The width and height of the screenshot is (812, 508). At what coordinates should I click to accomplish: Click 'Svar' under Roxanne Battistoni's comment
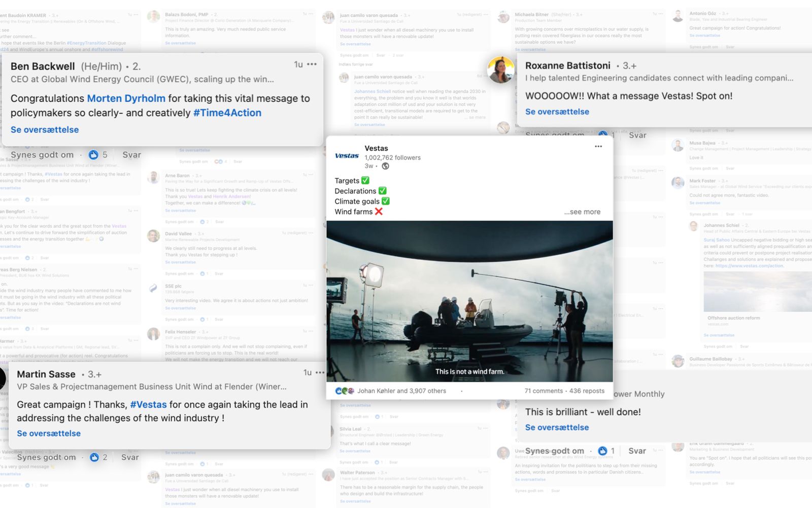637,135
